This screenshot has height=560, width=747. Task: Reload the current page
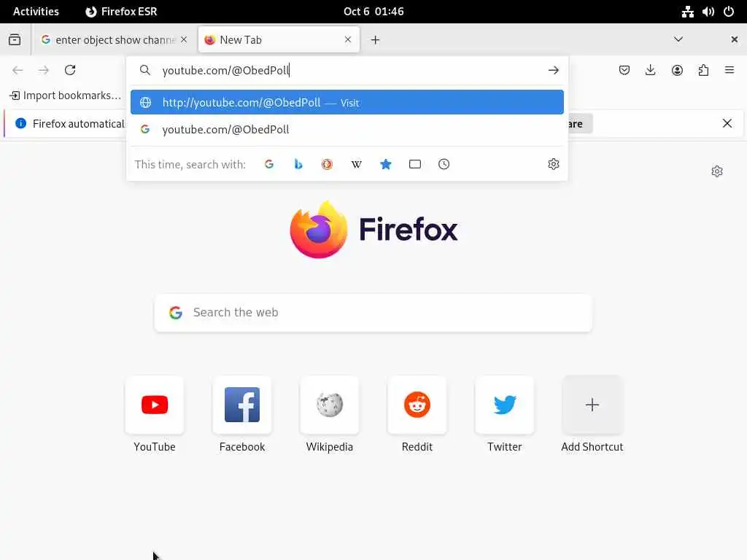point(70,70)
